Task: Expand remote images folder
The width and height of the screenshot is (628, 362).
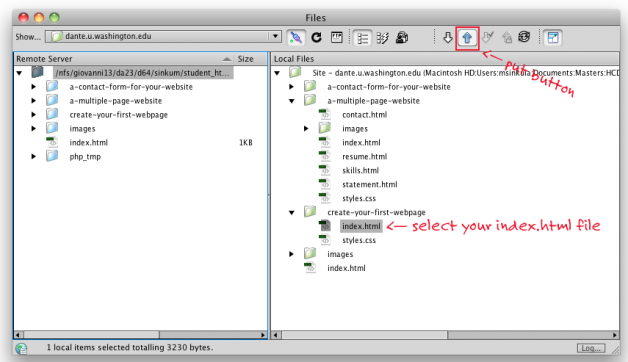Action: [x=34, y=129]
